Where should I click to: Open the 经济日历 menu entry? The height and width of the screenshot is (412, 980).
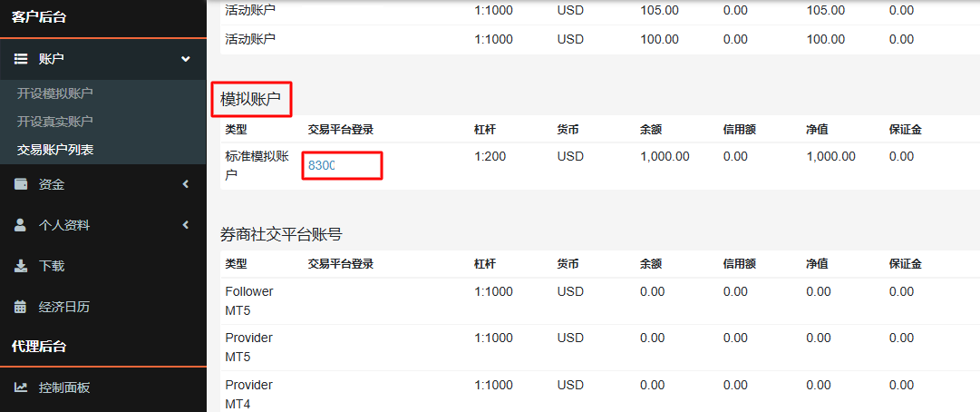click(x=64, y=307)
